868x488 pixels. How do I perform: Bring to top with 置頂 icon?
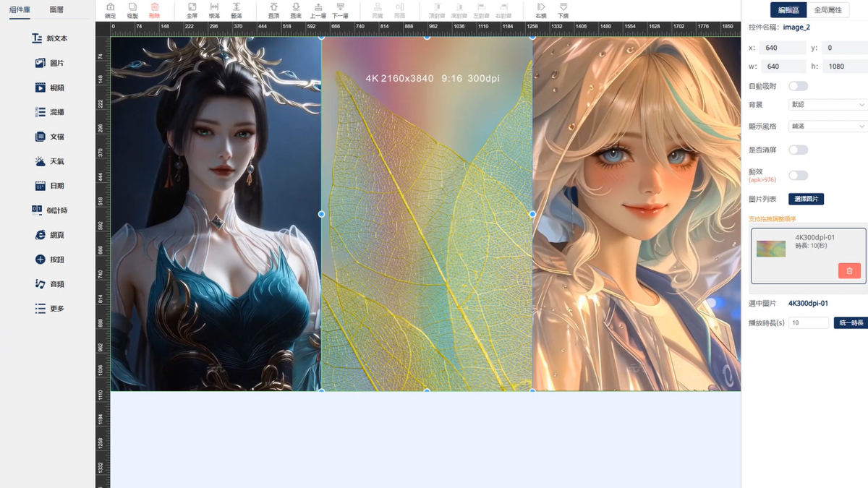[x=273, y=9]
